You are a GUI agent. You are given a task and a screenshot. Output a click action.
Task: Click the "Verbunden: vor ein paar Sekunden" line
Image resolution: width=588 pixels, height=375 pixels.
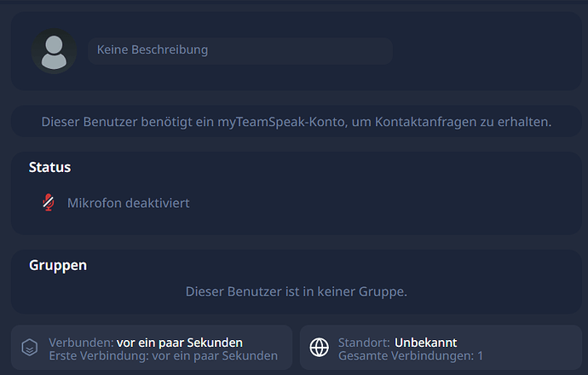tap(146, 343)
